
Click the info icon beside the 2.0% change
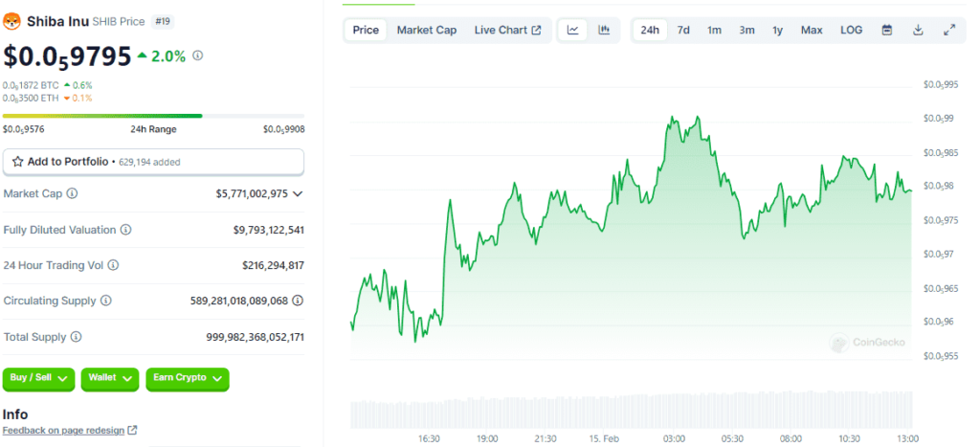197,56
